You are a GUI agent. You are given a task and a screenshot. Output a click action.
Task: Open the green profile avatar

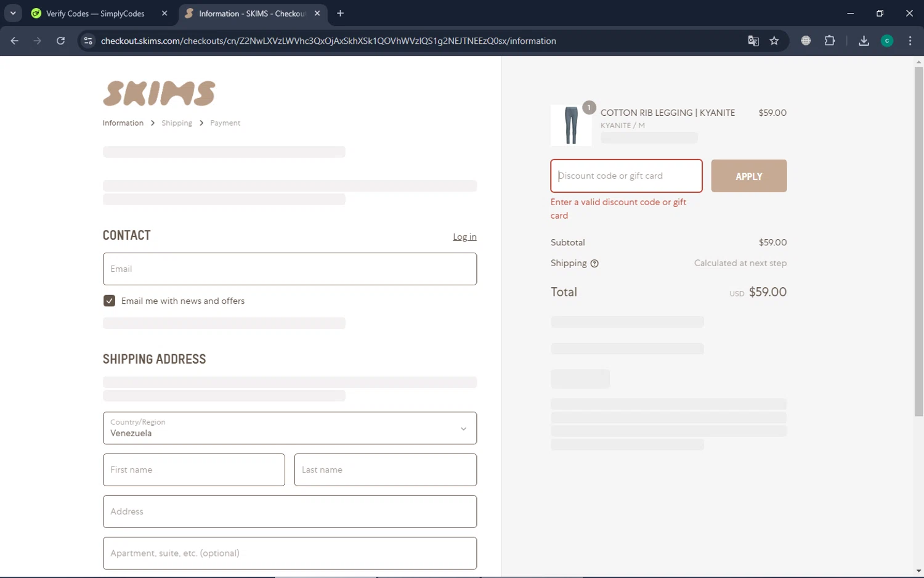click(x=887, y=41)
